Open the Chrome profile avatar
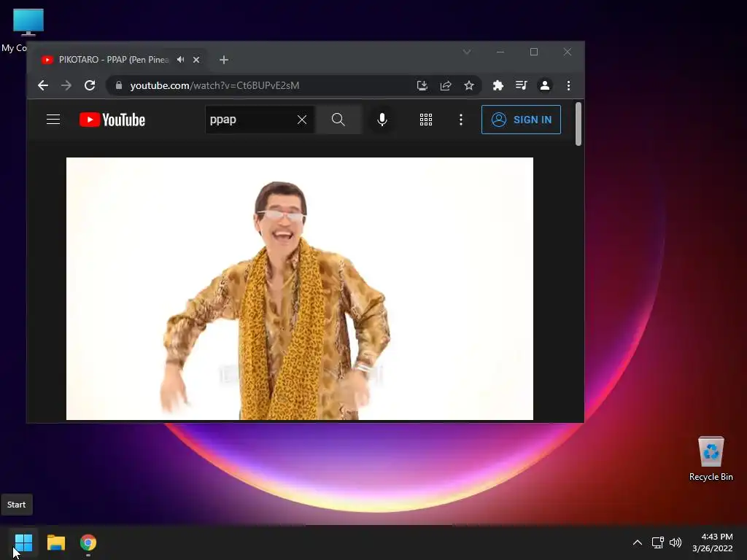747x560 pixels. click(x=544, y=85)
